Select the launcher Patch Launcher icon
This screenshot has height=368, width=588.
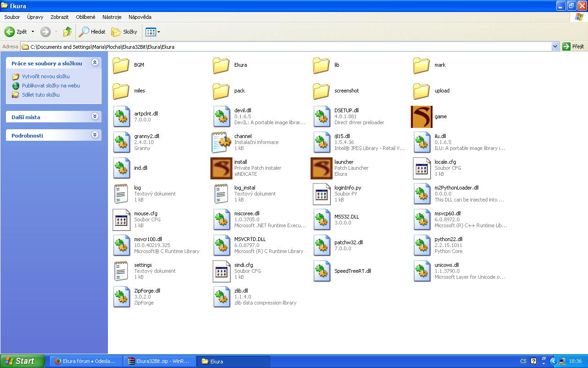(x=322, y=168)
